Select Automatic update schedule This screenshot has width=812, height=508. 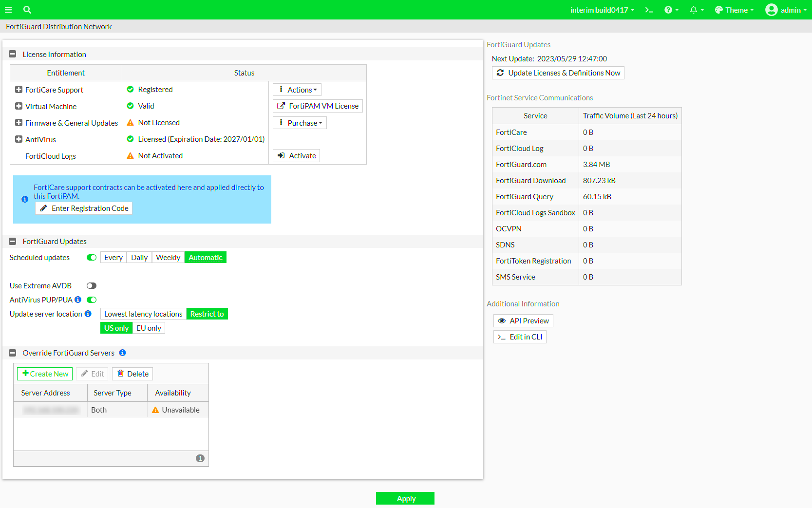(206, 257)
